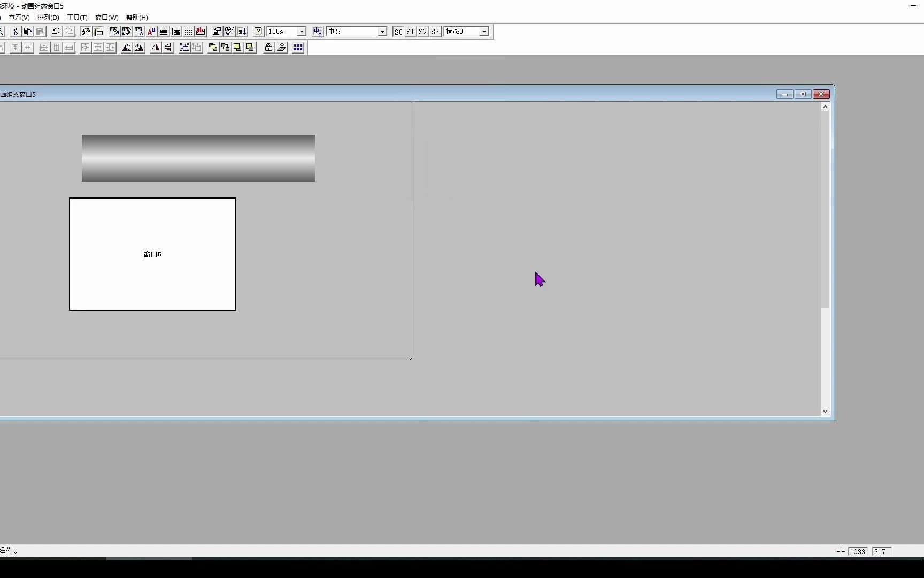Click the checkmark configuration check icon
This screenshot has width=924, height=578.
click(x=229, y=32)
